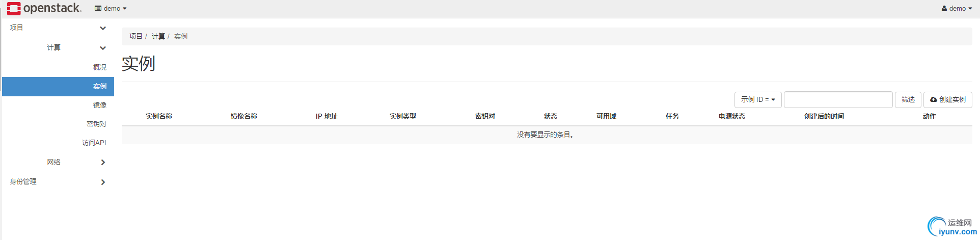Go to 镜像 page
This screenshot has height=240, width=980.
[x=100, y=105]
